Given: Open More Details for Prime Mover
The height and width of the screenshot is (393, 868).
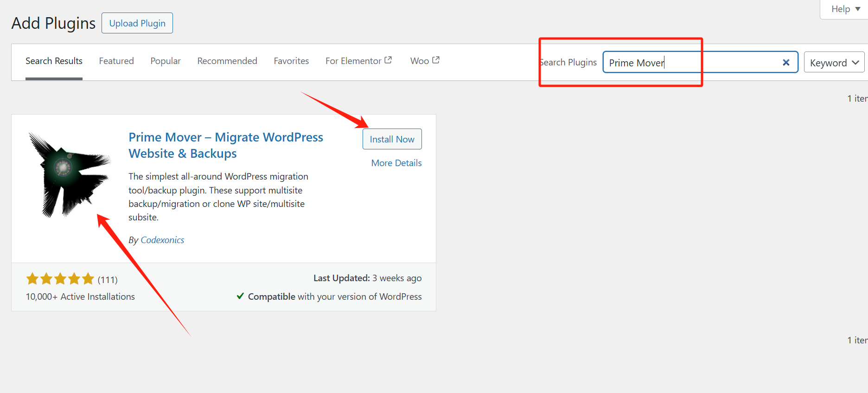Looking at the screenshot, I should coord(396,163).
